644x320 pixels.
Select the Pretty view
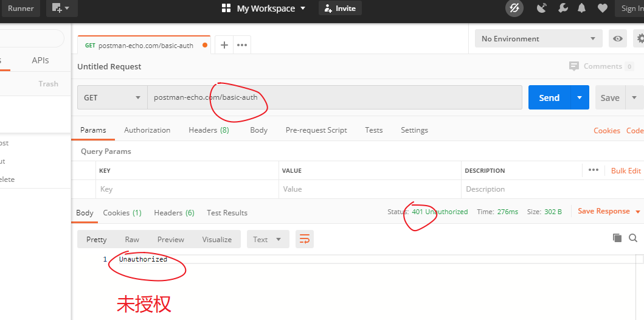tap(97, 240)
